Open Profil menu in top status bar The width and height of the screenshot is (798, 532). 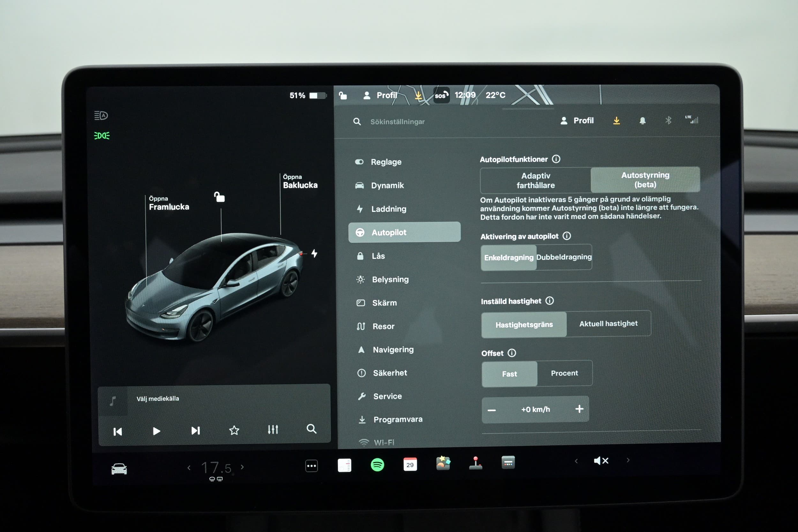click(380, 95)
